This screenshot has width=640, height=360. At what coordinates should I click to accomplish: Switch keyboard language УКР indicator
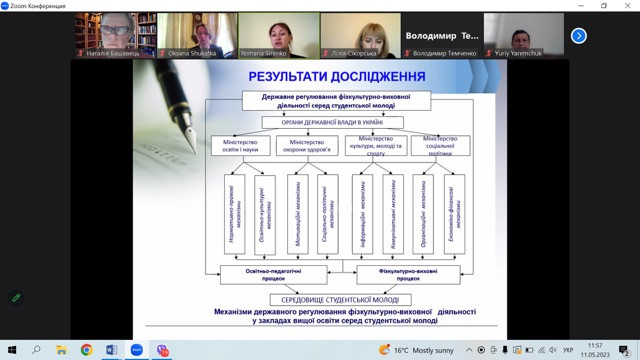click(568, 350)
